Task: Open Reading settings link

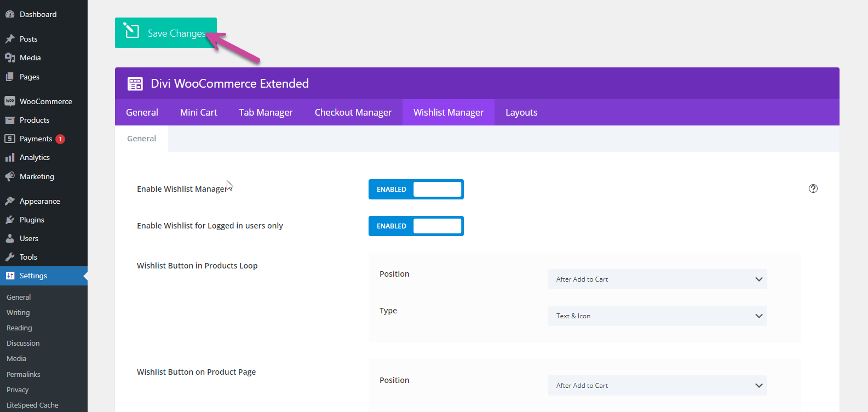Action: pyautogui.click(x=19, y=328)
